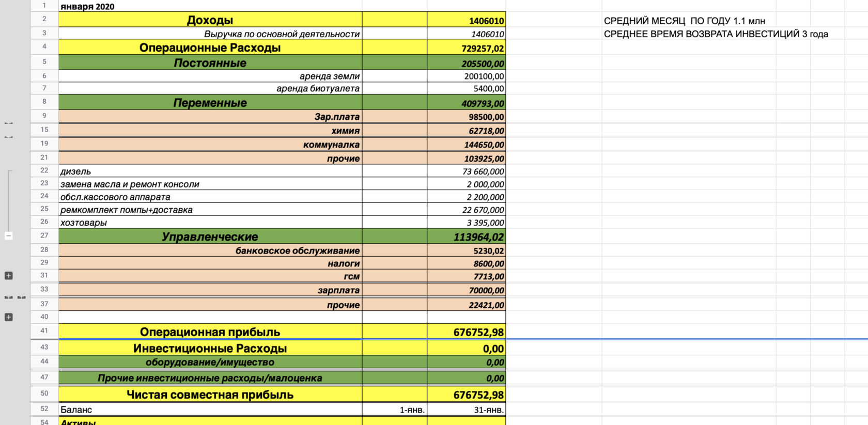Select the 'хозтовары' cell

click(210, 223)
